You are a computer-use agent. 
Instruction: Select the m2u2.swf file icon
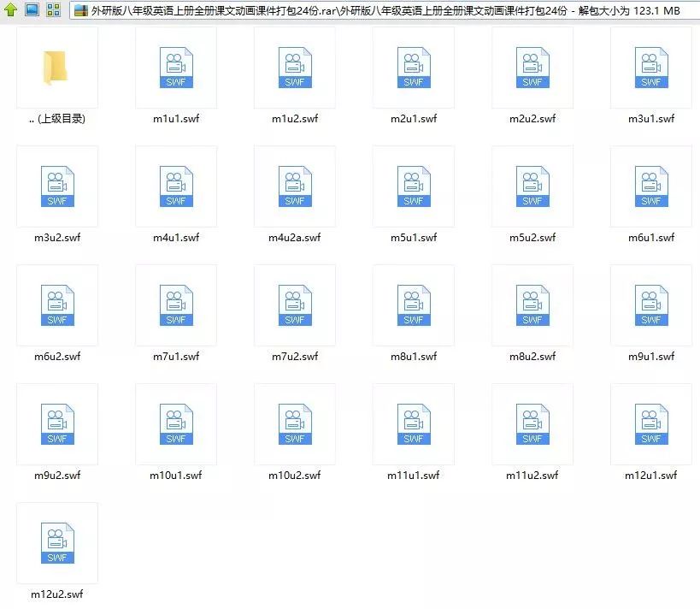coord(532,68)
